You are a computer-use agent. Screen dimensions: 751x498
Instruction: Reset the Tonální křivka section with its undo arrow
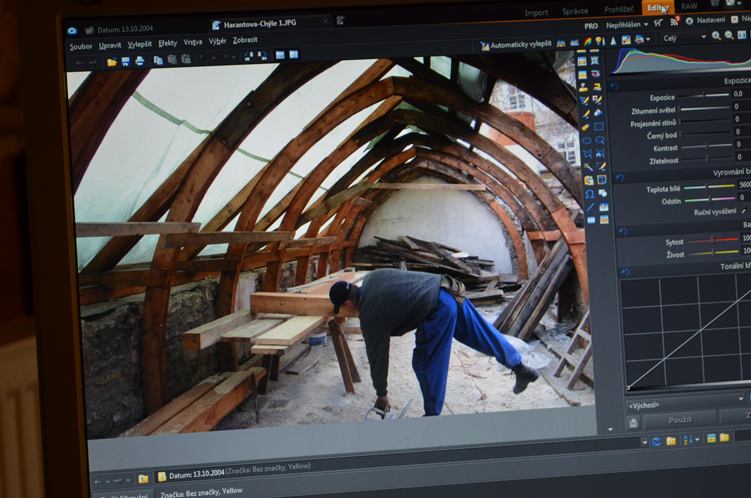[x=625, y=272]
